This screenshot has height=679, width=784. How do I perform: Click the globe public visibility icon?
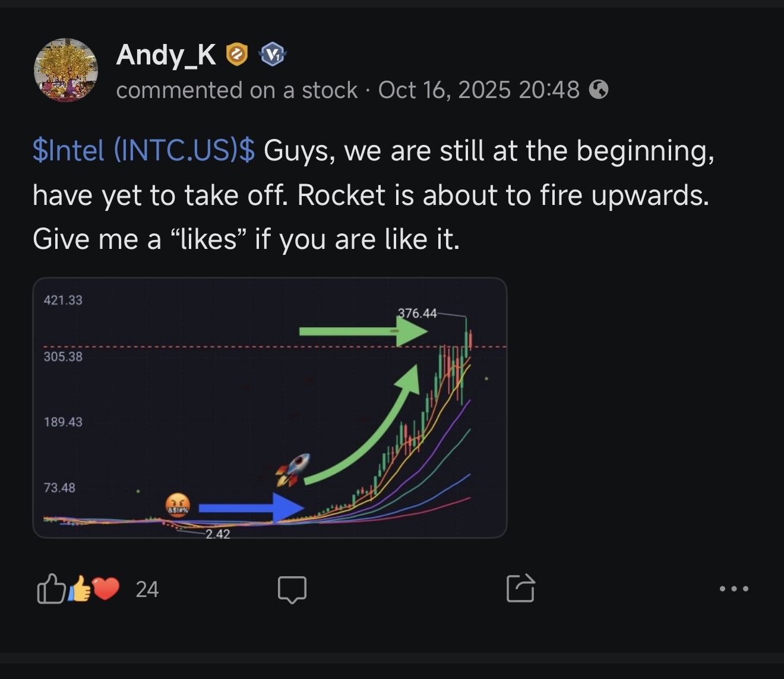point(599,90)
